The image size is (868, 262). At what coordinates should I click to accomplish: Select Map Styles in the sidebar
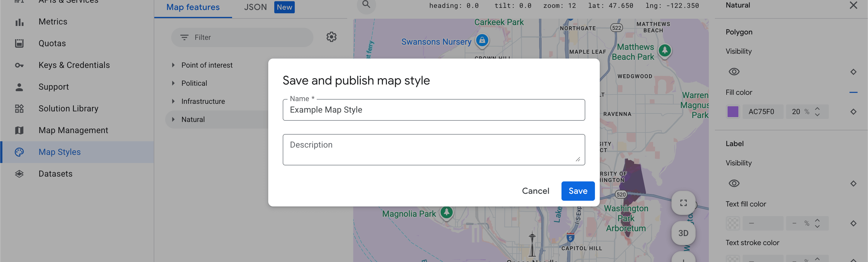click(77, 152)
